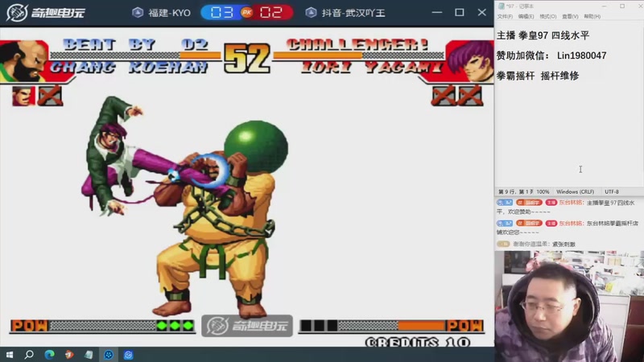Click username 东台林格 in first chat message
This screenshot has height=362, width=644.
coord(571,203)
